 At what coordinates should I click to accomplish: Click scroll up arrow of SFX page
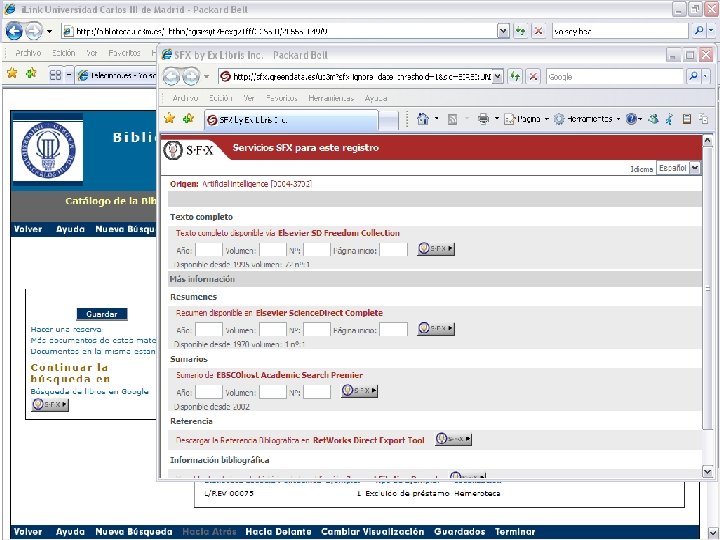point(708,141)
